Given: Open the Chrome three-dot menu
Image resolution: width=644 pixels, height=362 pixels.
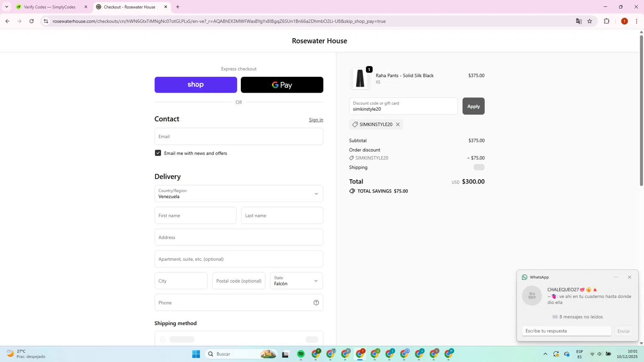Looking at the screenshot, I should tap(637, 21).
